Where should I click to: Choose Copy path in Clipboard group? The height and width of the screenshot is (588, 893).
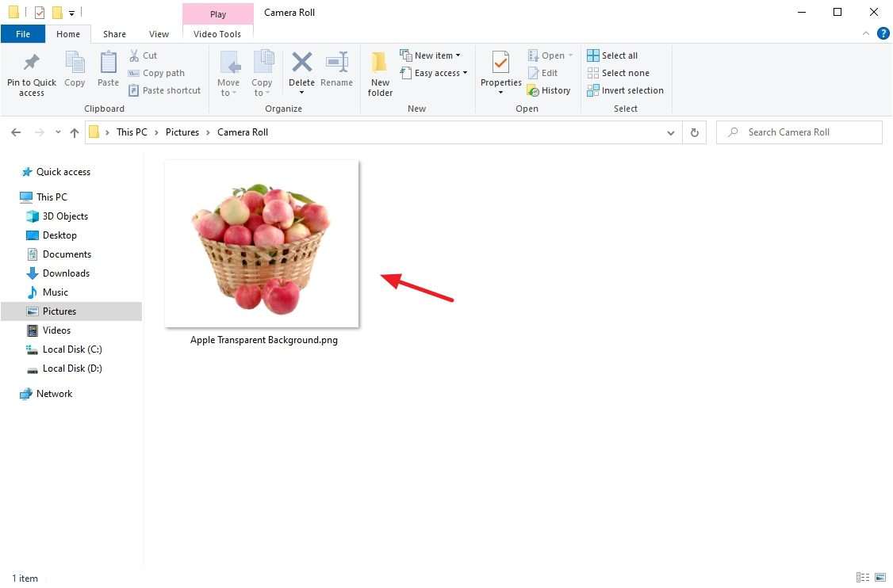[x=156, y=73]
